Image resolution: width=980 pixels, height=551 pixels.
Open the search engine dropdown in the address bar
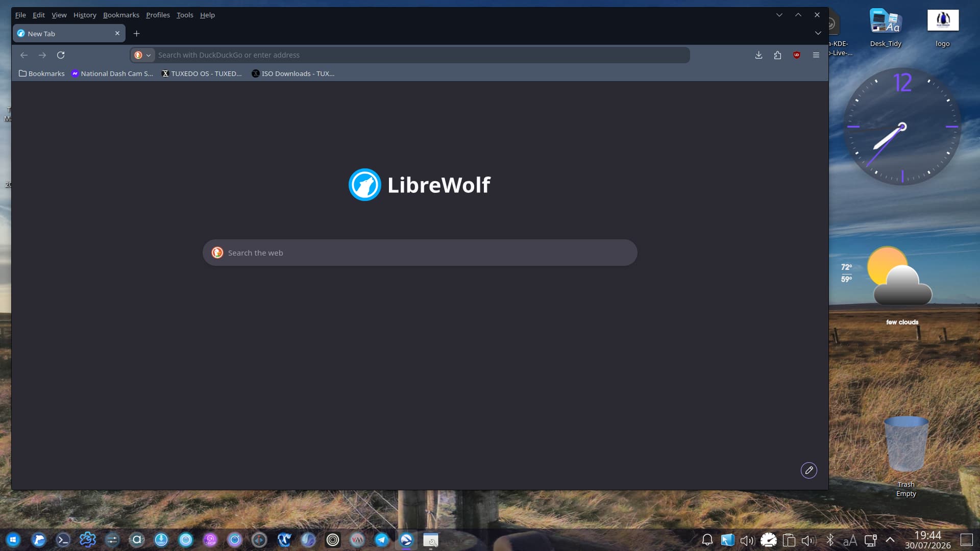point(142,55)
